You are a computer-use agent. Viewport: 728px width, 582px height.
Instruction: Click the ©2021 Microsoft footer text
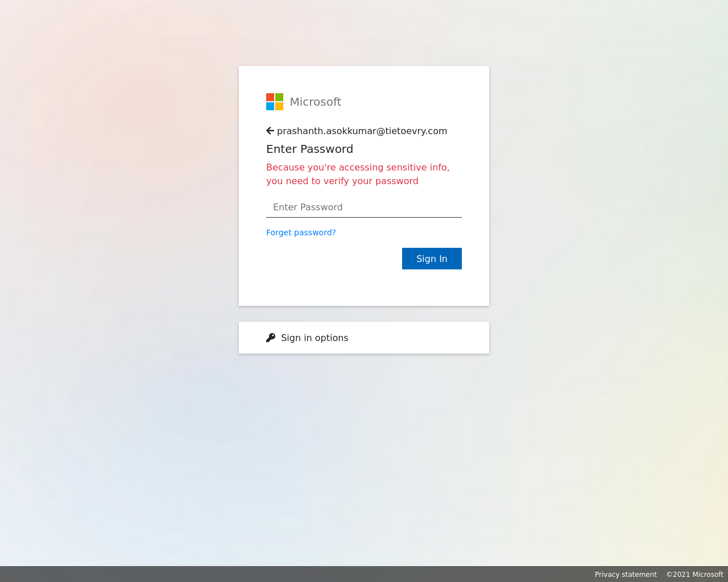(694, 575)
